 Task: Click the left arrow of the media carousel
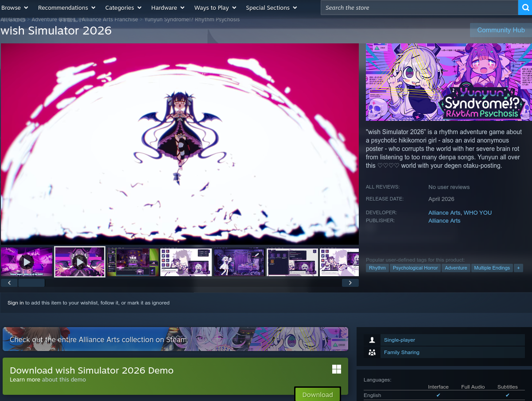(9, 282)
